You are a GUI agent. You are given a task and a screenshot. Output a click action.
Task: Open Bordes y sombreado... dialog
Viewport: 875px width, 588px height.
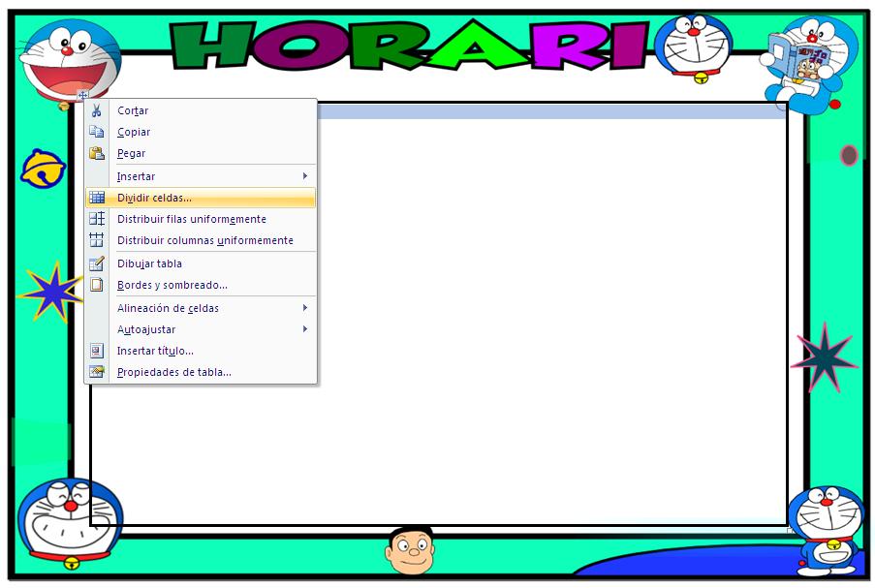(x=201, y=285)
